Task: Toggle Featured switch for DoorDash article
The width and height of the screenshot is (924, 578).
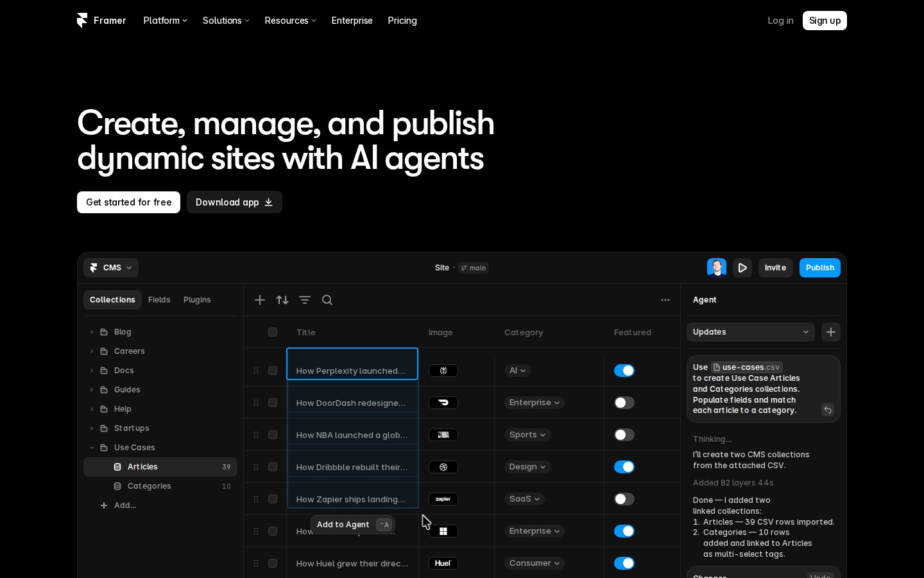Action: click(624, 403)
